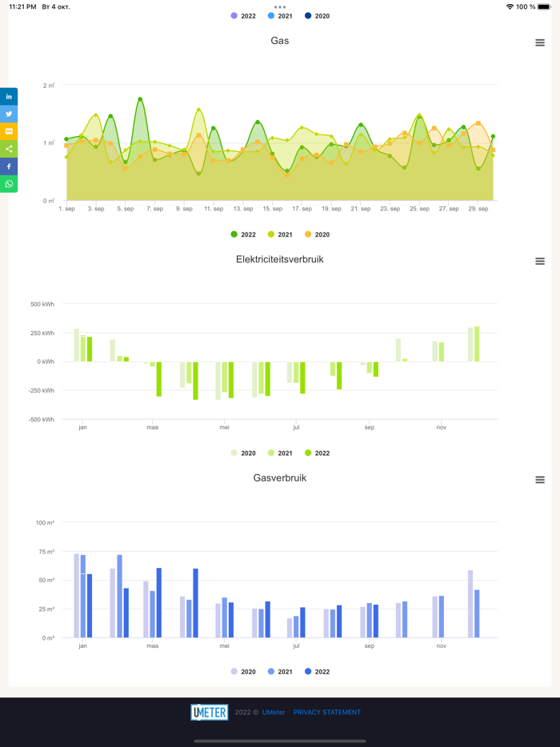Open the UMeter footer link
This screenshot has width=560, height=747.
tap(274, 713)
